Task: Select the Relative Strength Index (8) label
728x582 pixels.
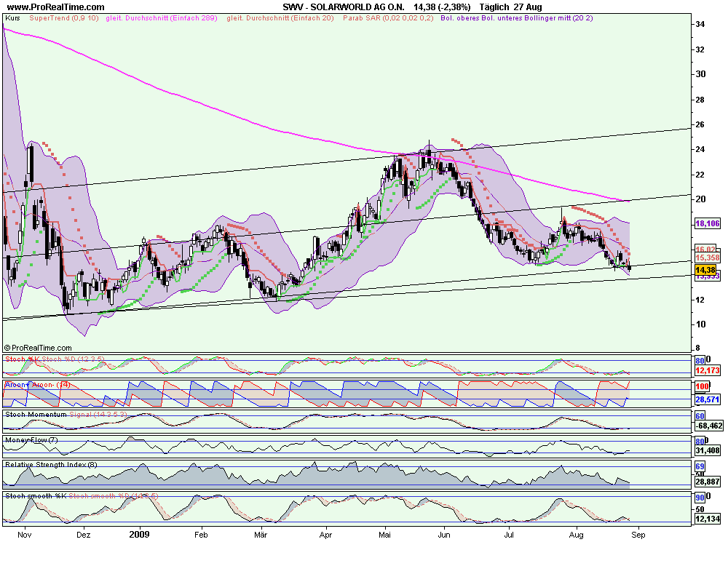Action: pyautogui.click(x=51, y=465)
